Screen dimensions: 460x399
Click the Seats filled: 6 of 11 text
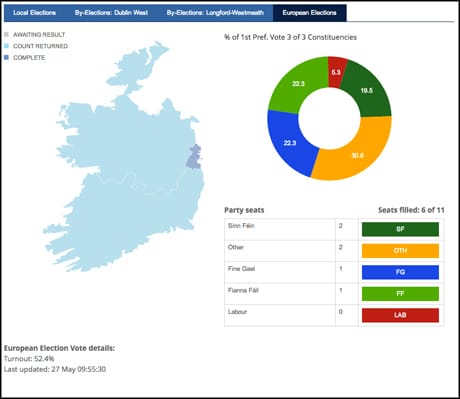(411, 210)
